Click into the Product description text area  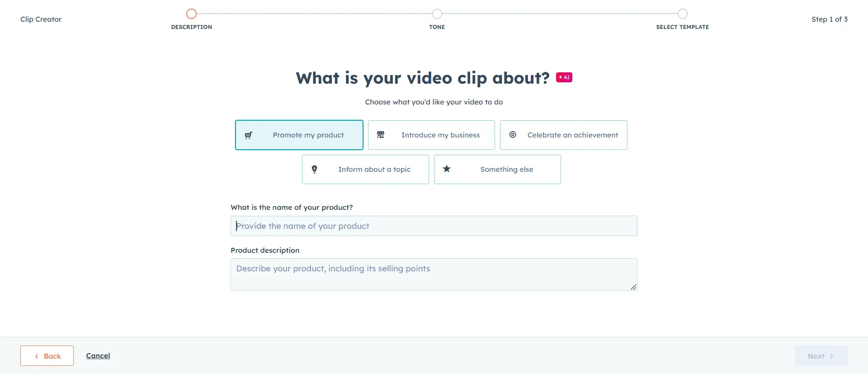tap(434, 275)
